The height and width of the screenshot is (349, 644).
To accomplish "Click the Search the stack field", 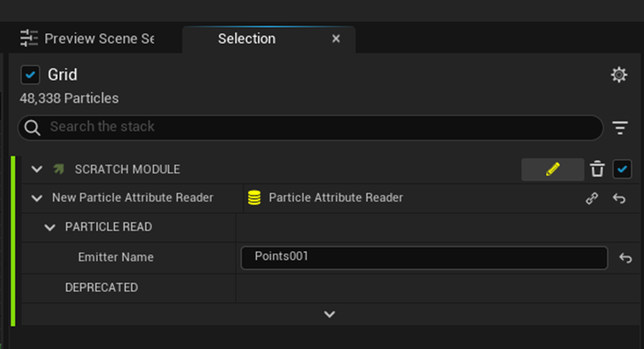I will click(310, 128).
